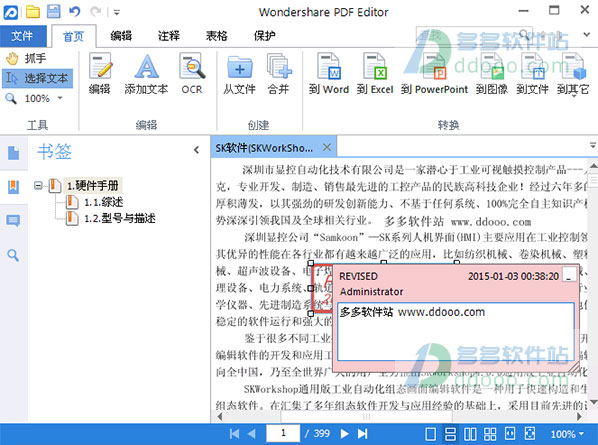598x445 pixels.
Task: Undo with the blue back arrow
Action: pos(74,12)
